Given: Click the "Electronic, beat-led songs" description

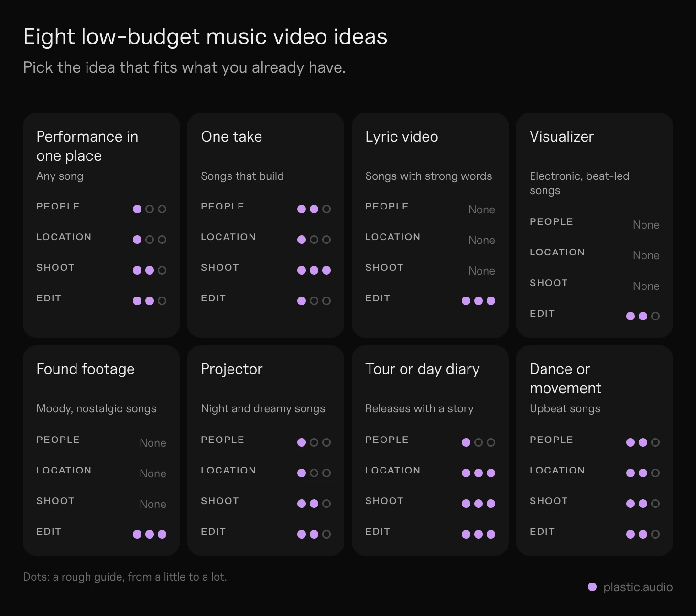Looking at the screenshot, I should [x=579, y=183].
